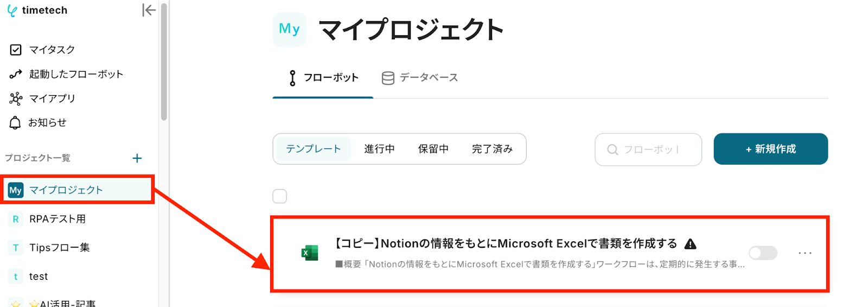Click the 新規作成 button
868x307 pixels.
click(x=770, y=149)
